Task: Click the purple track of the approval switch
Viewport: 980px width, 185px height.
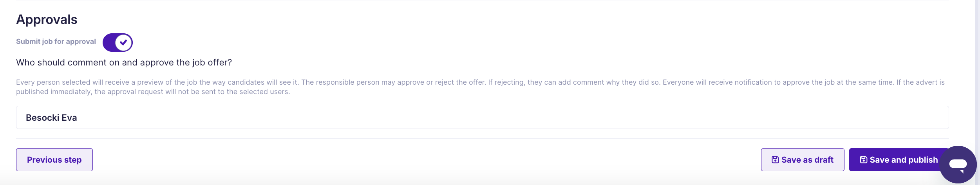Action: click(x=108, y=42)
